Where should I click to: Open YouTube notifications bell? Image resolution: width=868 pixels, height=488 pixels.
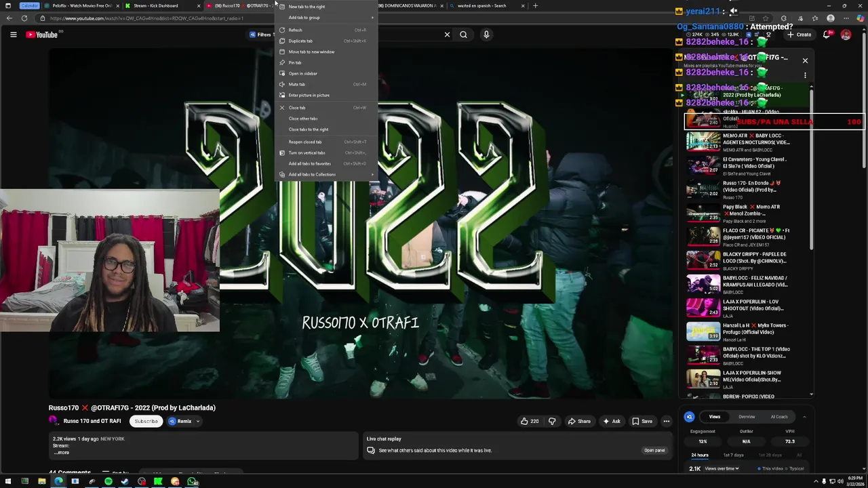point(828,35)
